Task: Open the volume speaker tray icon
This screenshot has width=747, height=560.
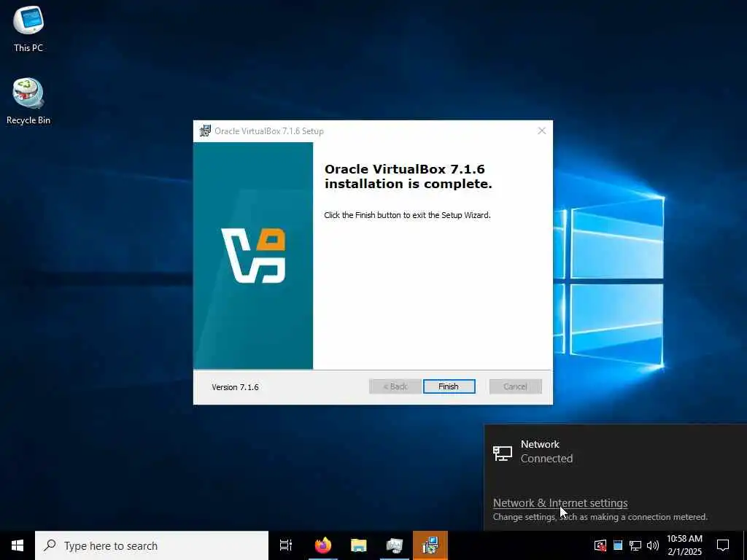Action: [653, 545]
